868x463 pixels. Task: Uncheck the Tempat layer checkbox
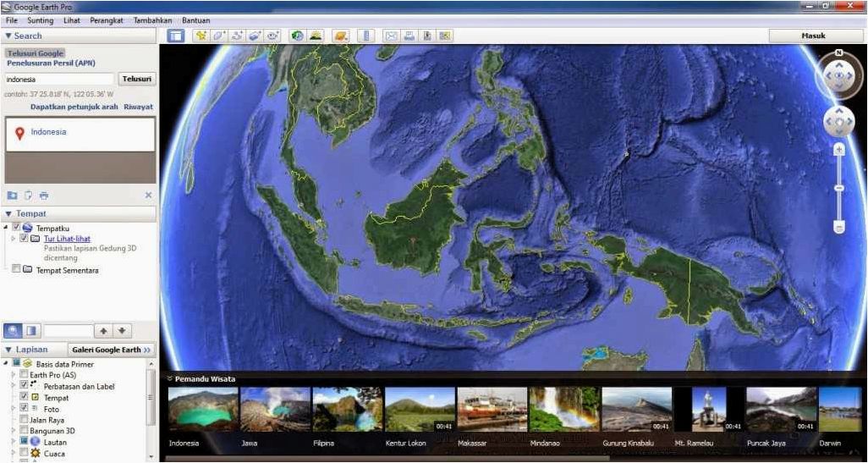tap(24, 396)
